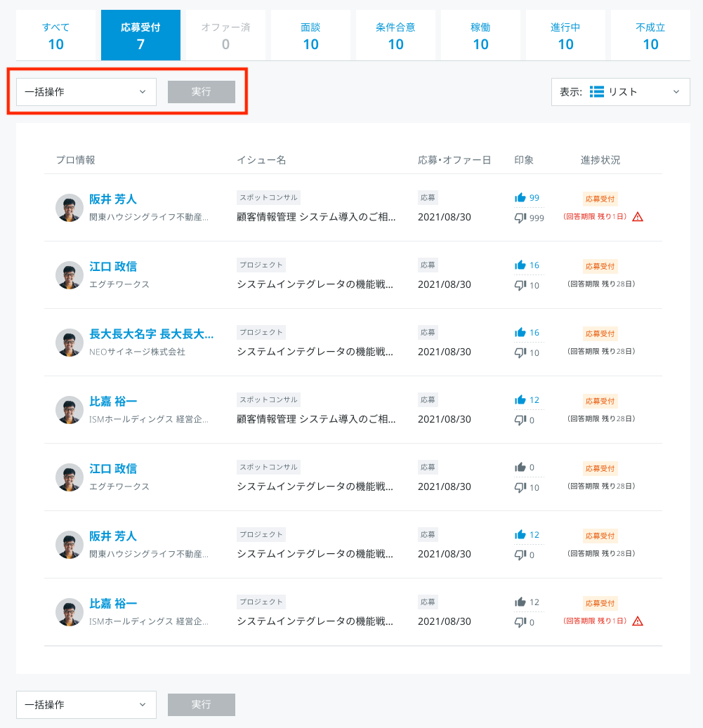Open 江口 政信 profile in second row
The width and height of the screenshot is (703, 728).
click(113, 267)
